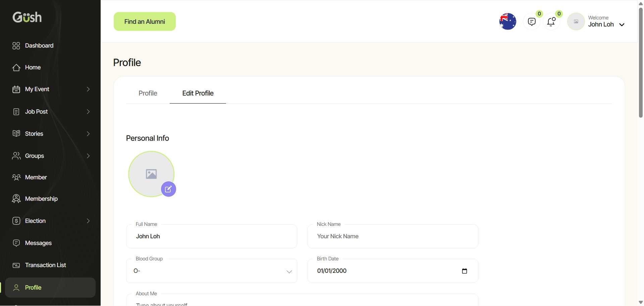The height and width of the screenshot is (306, 644).
Task: Click the scrollbar down arrow
Action: pos(641,302)
